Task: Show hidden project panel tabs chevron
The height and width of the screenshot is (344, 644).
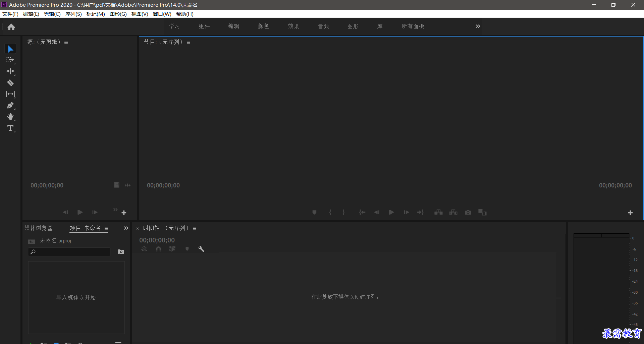Action: point(126,228)
